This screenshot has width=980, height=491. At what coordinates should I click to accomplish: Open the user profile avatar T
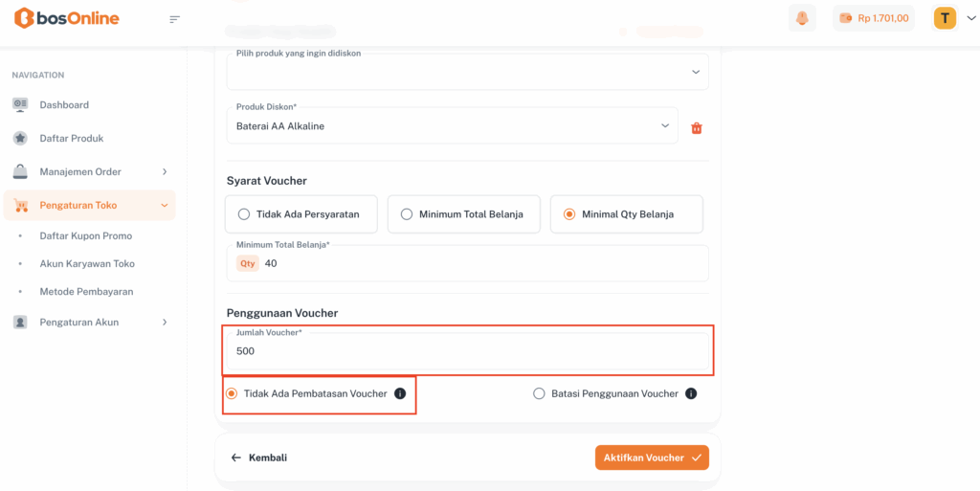(x=945, y=18)
